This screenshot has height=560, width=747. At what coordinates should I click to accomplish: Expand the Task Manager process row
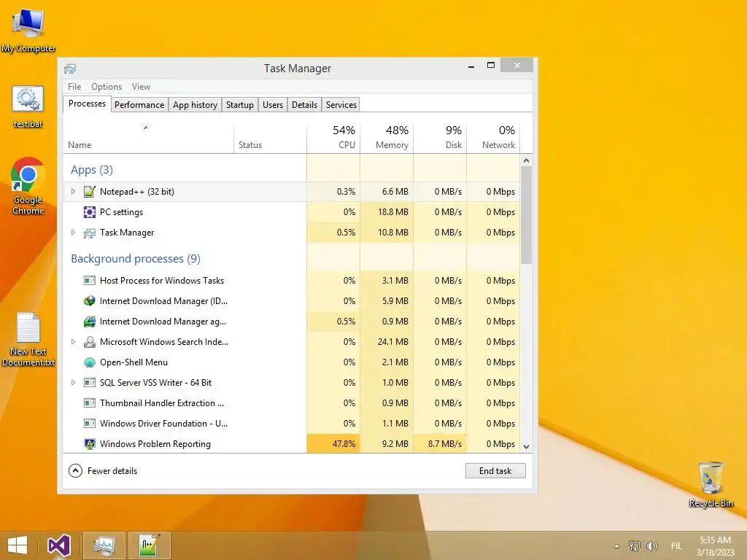73,233
